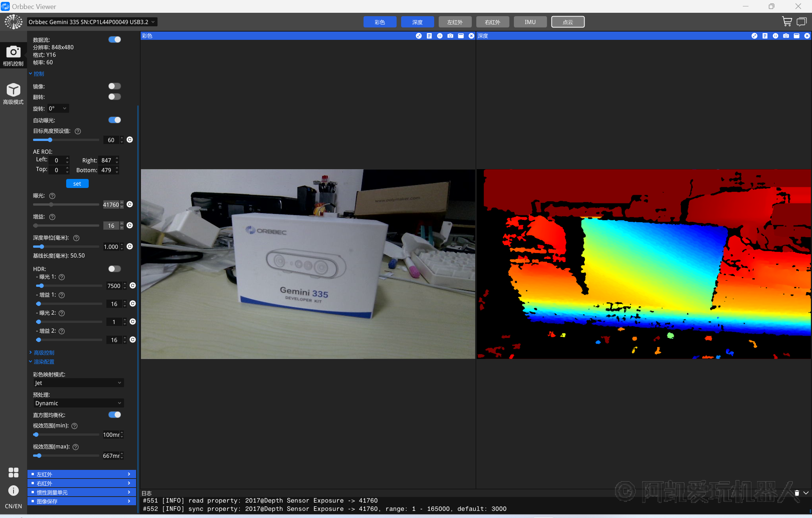
Task: Select the IMU stream tab
Action: pos(530,22)
